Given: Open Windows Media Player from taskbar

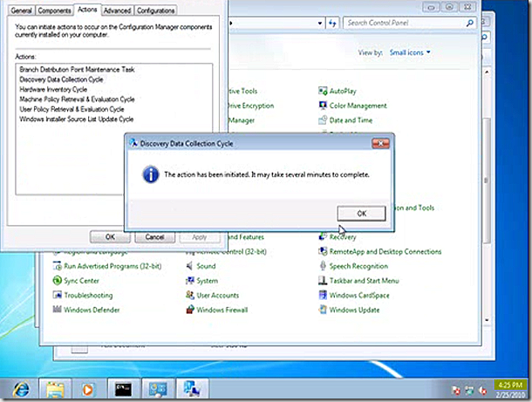Looking at the screenshot, I should click(88, 389).
